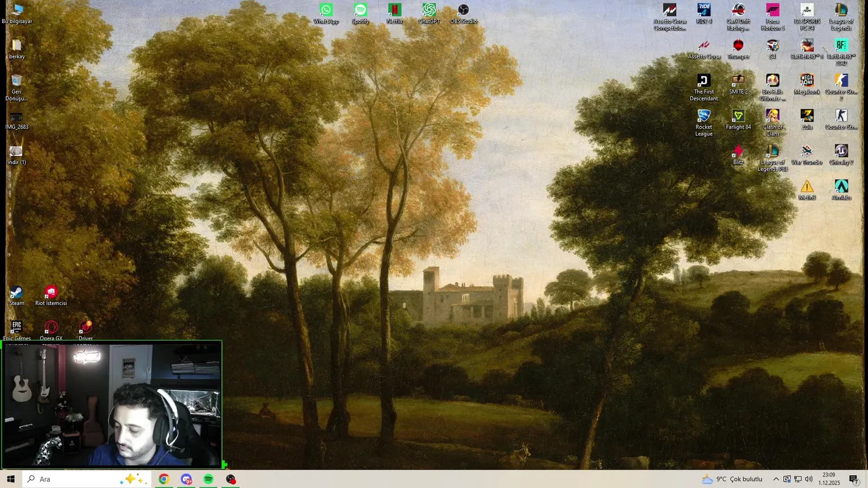Open Steam desktop shortcut
This screenshot has height=488, width=868.
pos(16,296)
